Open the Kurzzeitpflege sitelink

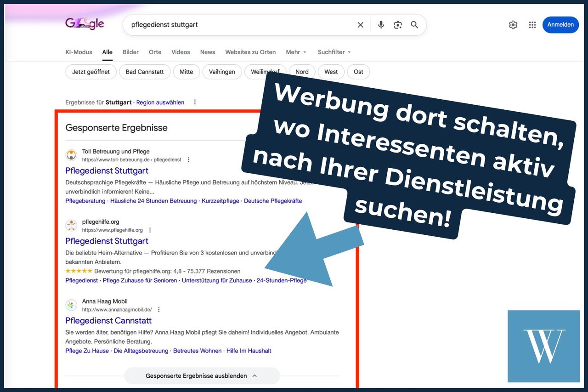pos(220,201)
